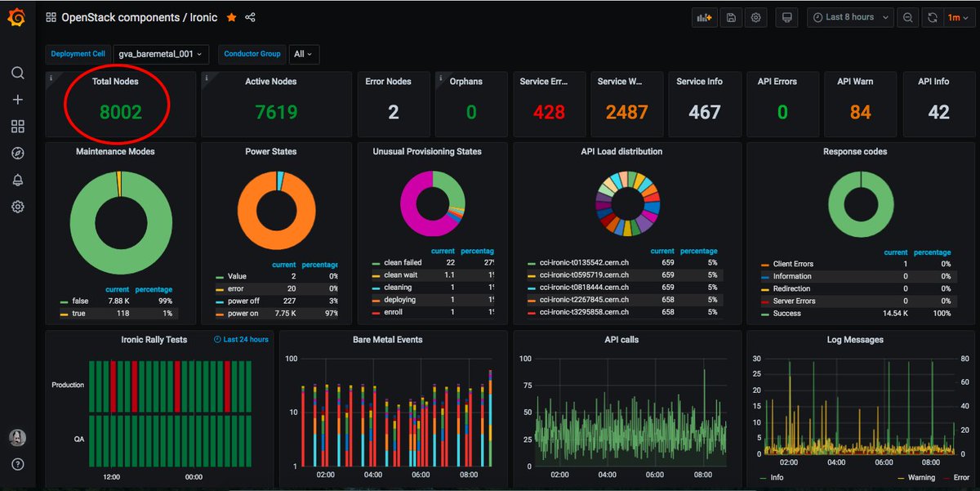Toggle the Info series in Log Messages legend
Screen dimensions: 980x491
click(x=777, y=477)
